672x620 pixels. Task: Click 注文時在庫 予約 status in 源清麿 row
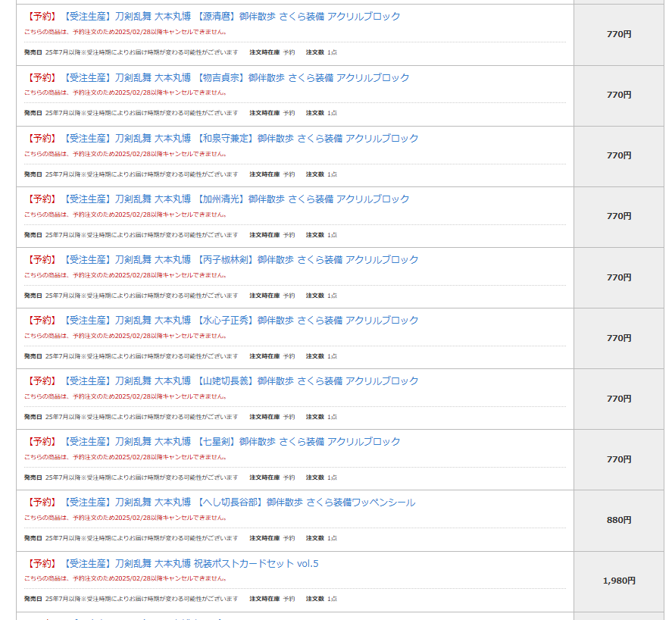click(272, 52)
